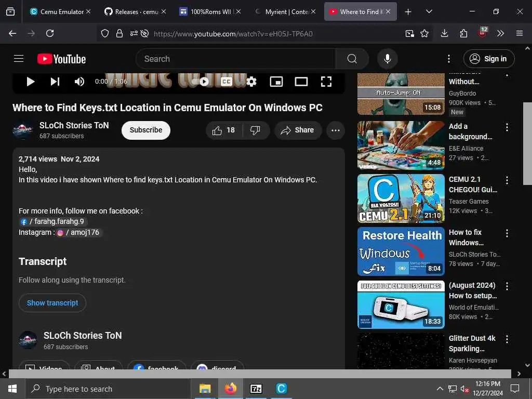Image resolution: width=532 pixels, height=399 pixels.
Task: Toggle closed captions CC button
Action: (x=227, y=82)
